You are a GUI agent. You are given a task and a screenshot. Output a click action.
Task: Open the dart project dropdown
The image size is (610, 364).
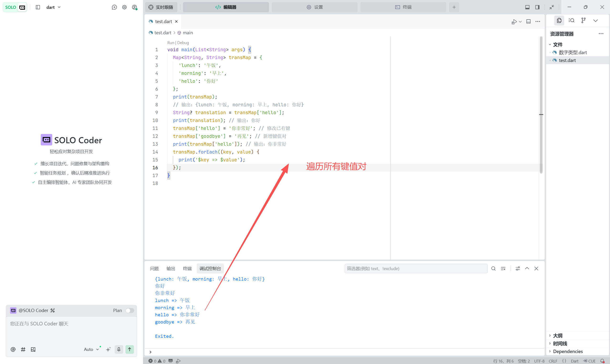coord(53,7)
